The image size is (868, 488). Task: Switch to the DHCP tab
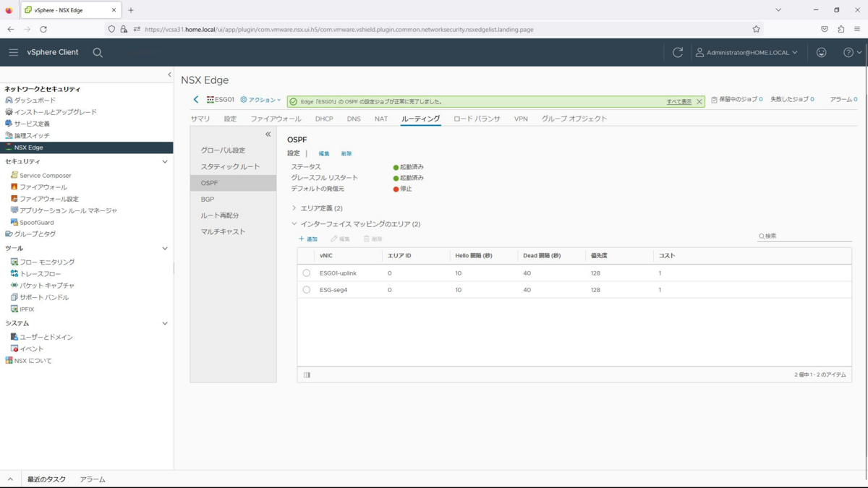tap(324, 119)
